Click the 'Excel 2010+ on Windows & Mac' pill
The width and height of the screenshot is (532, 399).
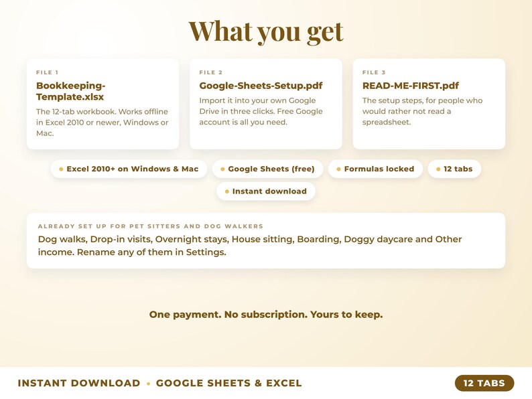129,169
